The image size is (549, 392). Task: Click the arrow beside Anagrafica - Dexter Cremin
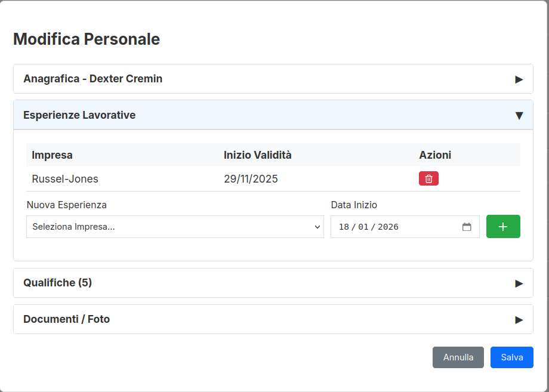(x=519, y=79)
